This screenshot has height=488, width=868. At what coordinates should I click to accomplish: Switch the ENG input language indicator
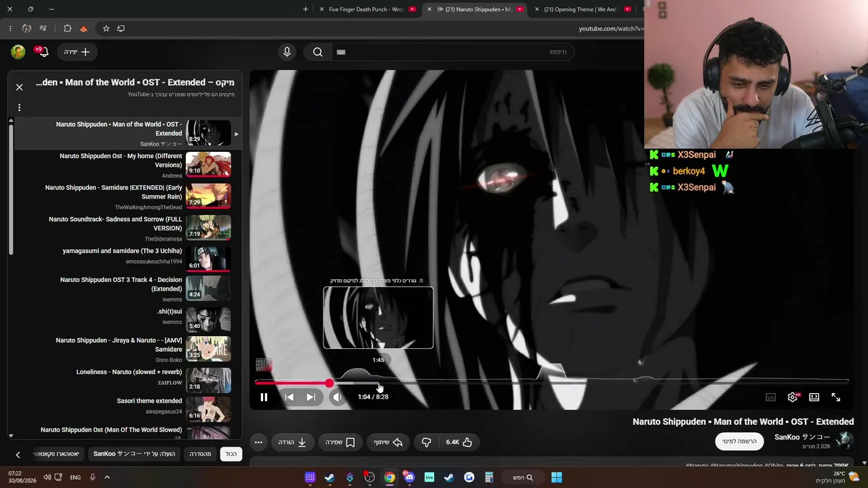[75, 478]
